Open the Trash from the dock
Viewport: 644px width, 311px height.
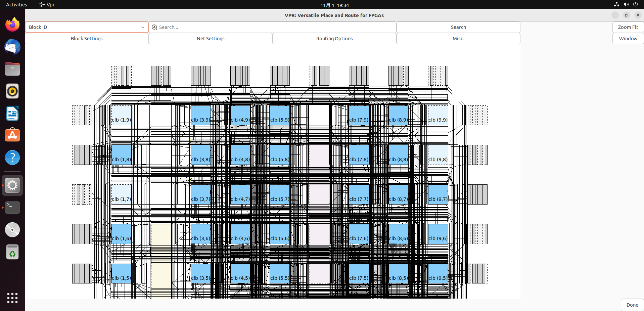12,252
